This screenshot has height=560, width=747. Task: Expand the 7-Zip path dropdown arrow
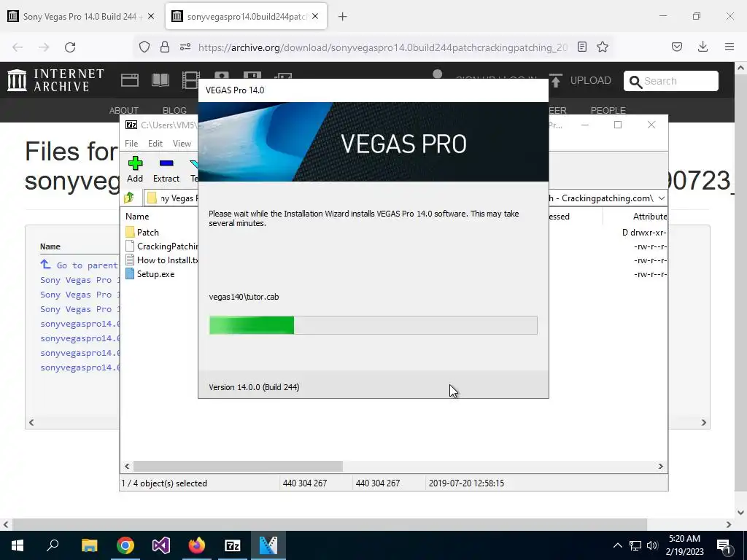click(x=661, y=198)
